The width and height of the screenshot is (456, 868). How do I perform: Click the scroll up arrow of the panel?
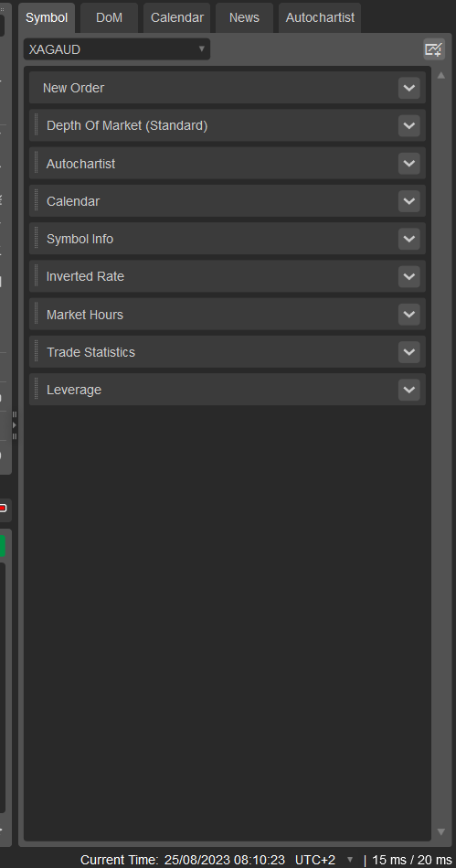point(441,75)
